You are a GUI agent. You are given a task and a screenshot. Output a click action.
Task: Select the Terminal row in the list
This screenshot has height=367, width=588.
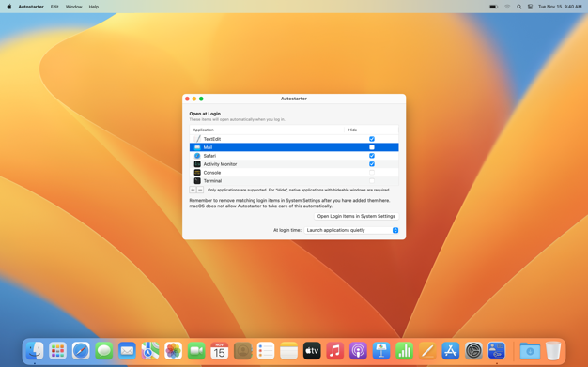click(x=294, y=181)
